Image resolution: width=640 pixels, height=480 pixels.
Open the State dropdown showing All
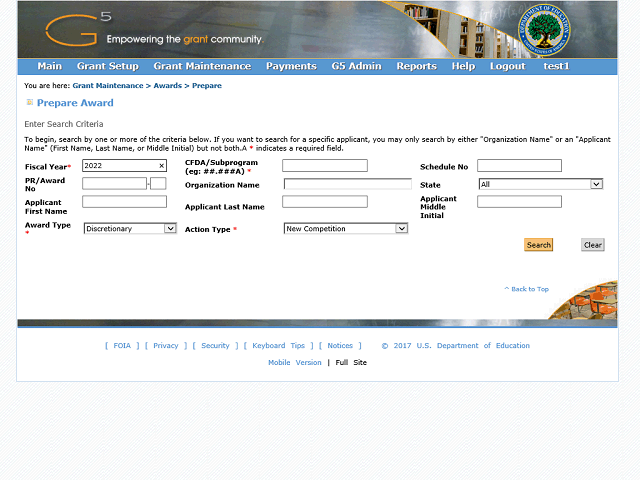click(541, 184)
